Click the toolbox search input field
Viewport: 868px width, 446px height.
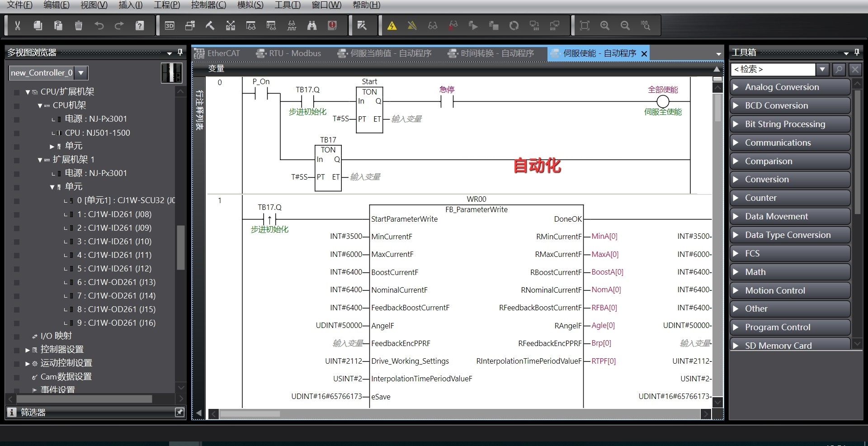773,69
